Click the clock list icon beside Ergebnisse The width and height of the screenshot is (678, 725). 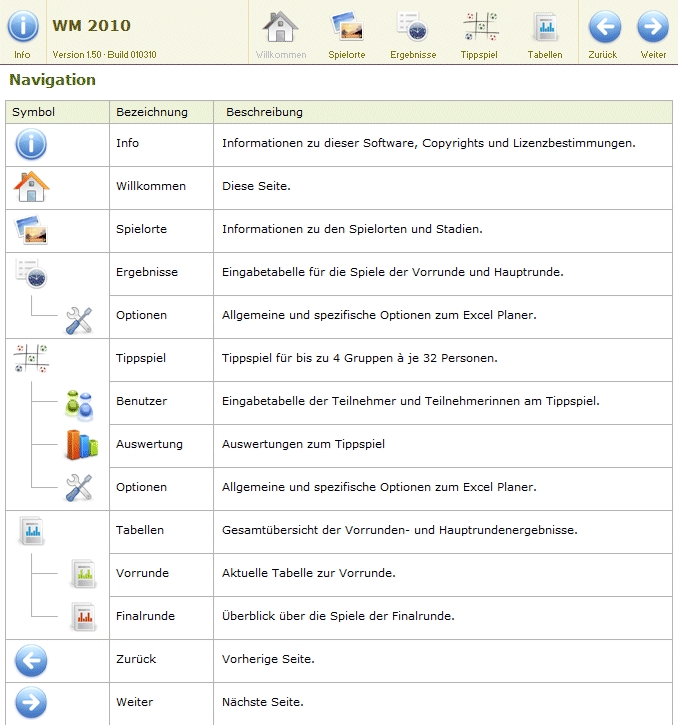coord(31,273)
